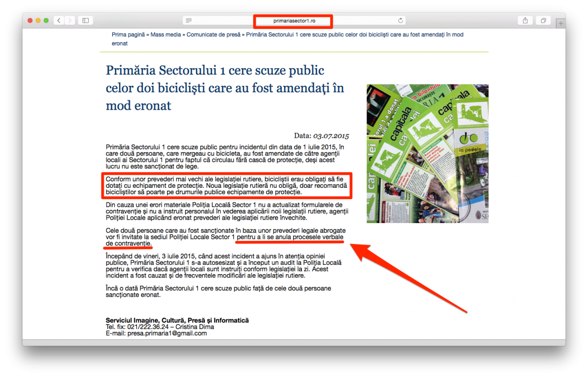Screen dimensions: 588x378
Task: Open the Comunicate de presă breadcrumb
Action: 214,35
